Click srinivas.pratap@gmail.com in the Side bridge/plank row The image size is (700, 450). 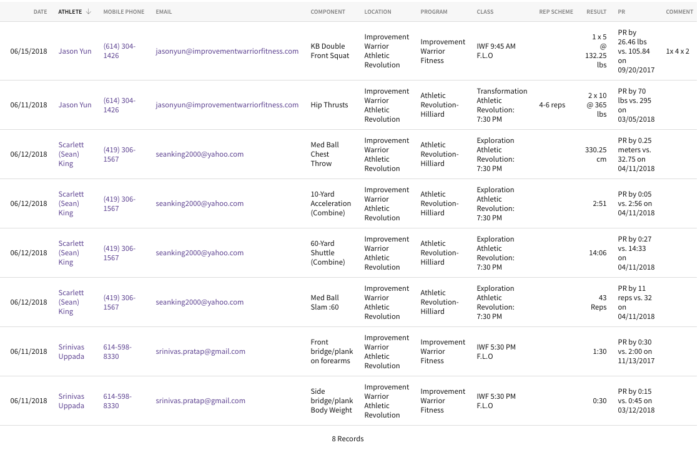200,401
